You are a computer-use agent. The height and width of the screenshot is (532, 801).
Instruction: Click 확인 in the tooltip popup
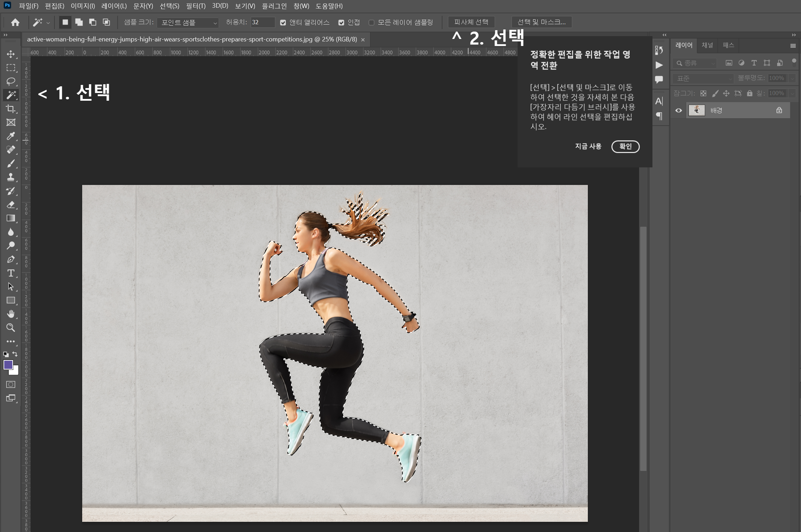pos(625,146)
